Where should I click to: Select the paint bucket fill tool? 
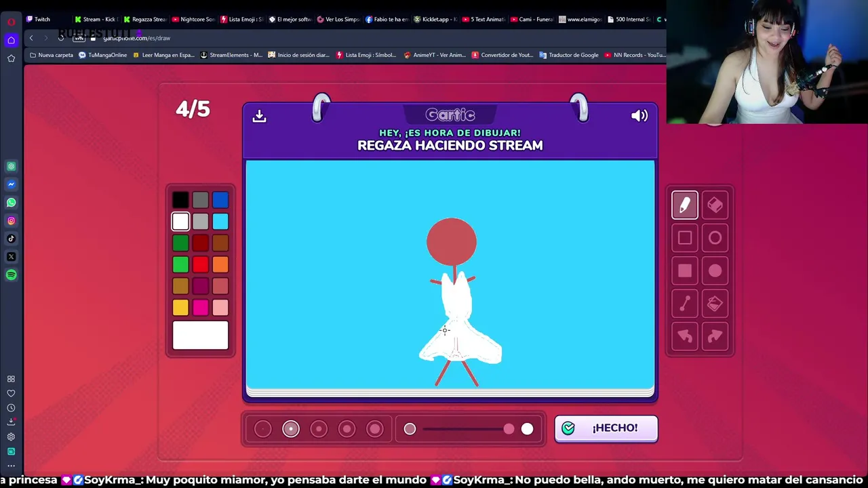click(715, 304)
